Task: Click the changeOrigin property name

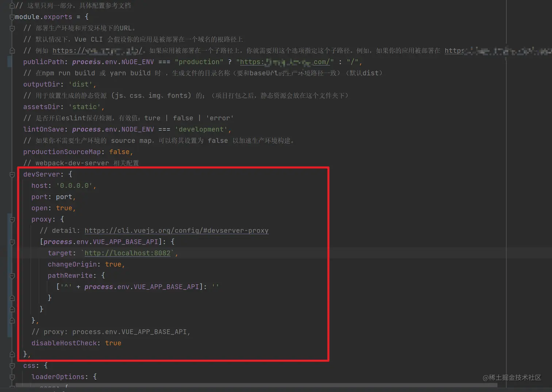Action: (72, 264)
